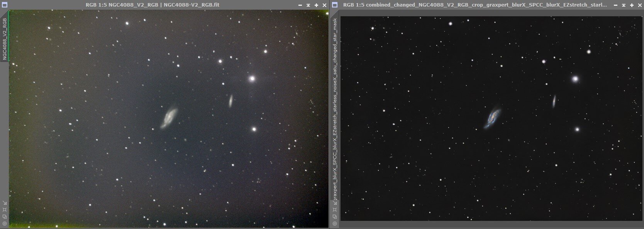Open window icon menu of NGC4088_V2_RGB window

pyautogui.click(x=5, y=5)
